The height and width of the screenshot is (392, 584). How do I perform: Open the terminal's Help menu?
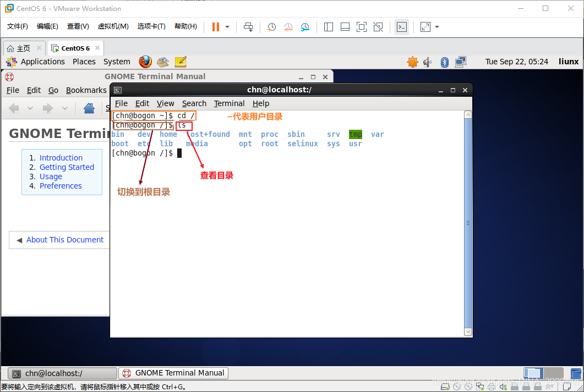tap(261, 103)
